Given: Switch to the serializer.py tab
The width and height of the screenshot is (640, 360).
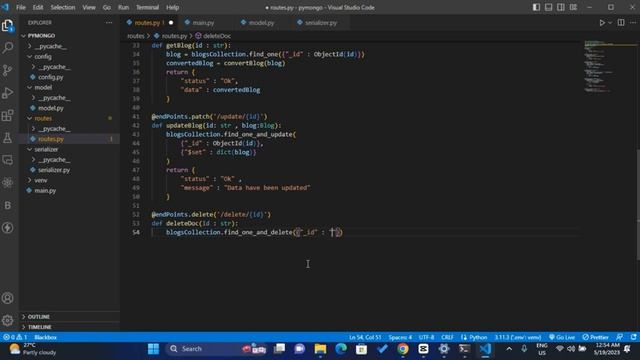Looking at the screenshot, I should click(x=320, y=23).
